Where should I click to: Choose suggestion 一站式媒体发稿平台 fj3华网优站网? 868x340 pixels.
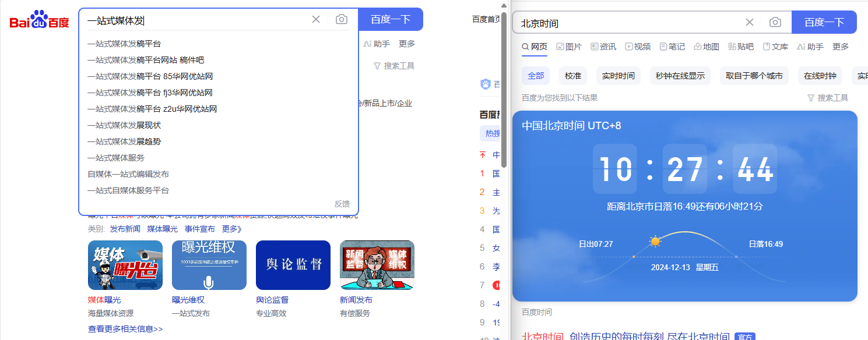(x=150, y=93)
